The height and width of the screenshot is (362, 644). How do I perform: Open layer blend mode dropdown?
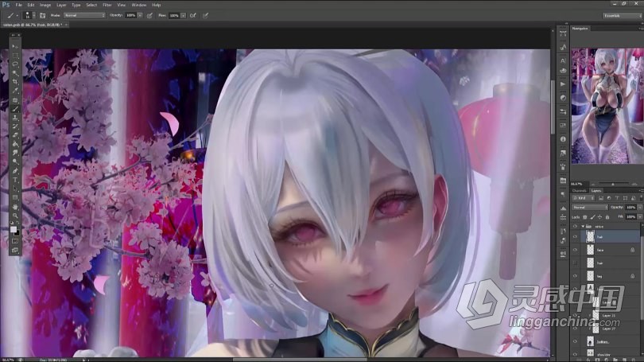pyautogui.click(x=590, y=208)
